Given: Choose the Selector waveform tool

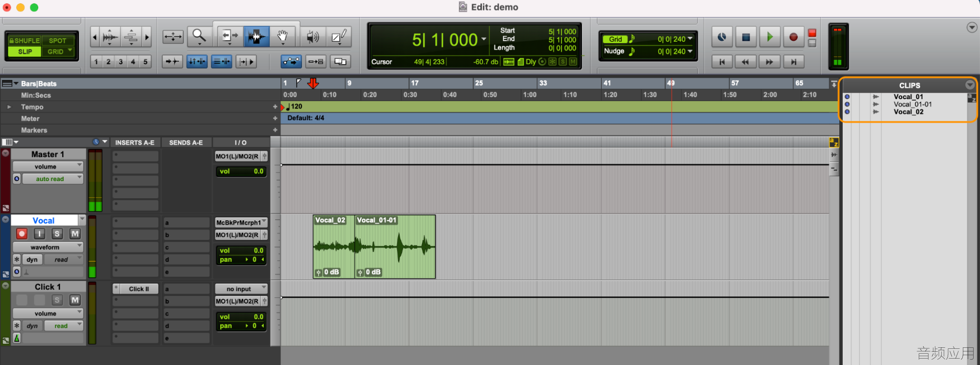Looking at the screenshot, I should pyautogui.click(x=256, y=36).
